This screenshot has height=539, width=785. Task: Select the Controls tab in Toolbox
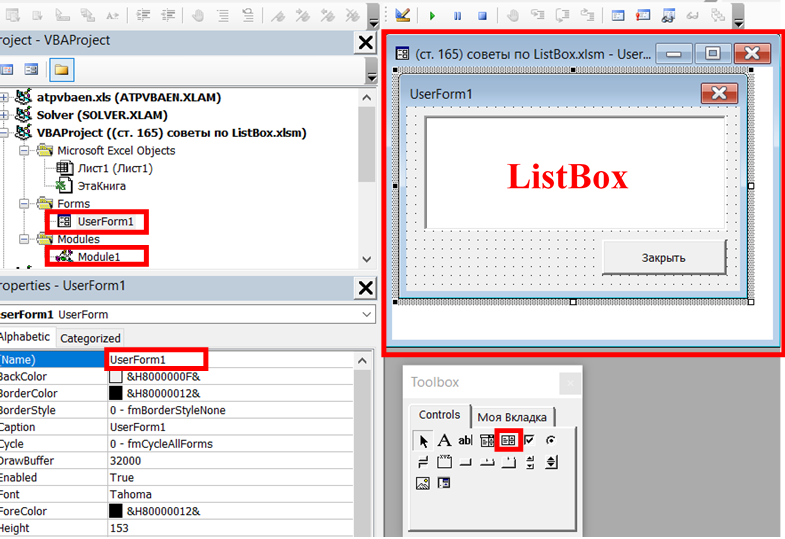click(439, 415)
